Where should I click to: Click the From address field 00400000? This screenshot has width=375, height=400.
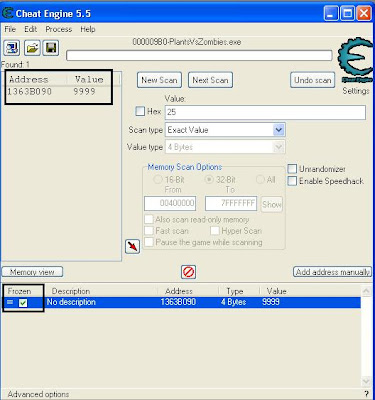(x=170, y=203)
